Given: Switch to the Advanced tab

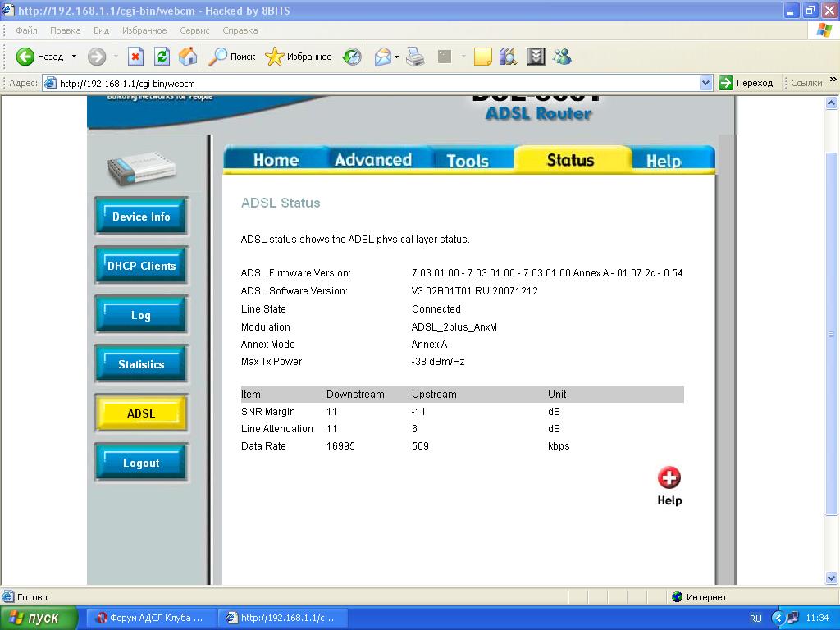Looking at the screenshot, I should [372, 160].
